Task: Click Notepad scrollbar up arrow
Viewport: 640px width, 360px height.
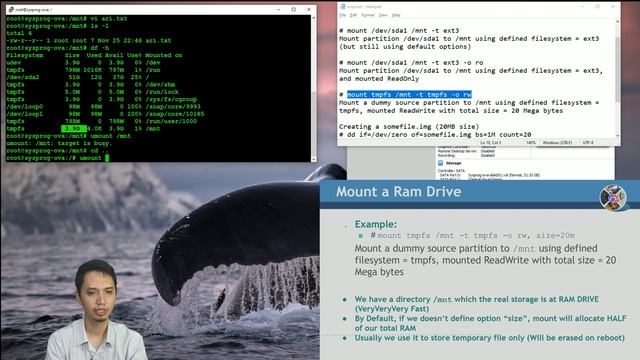Action: pyautogui.click(x=617, y=22)
